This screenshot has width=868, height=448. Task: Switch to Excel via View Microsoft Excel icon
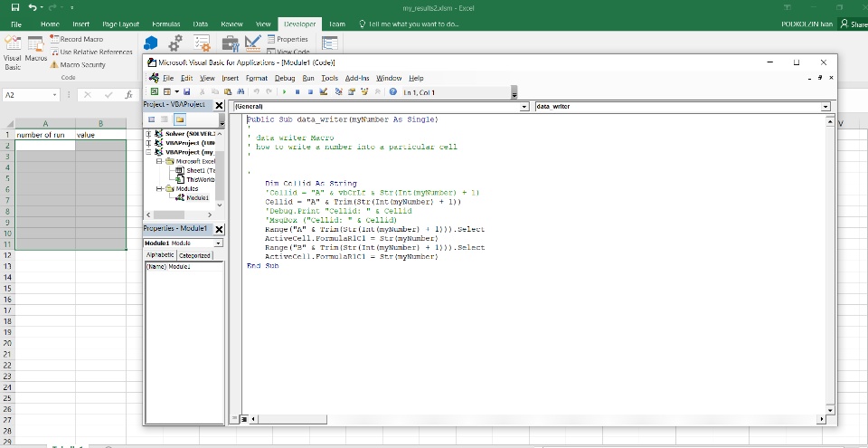point(154,92)
